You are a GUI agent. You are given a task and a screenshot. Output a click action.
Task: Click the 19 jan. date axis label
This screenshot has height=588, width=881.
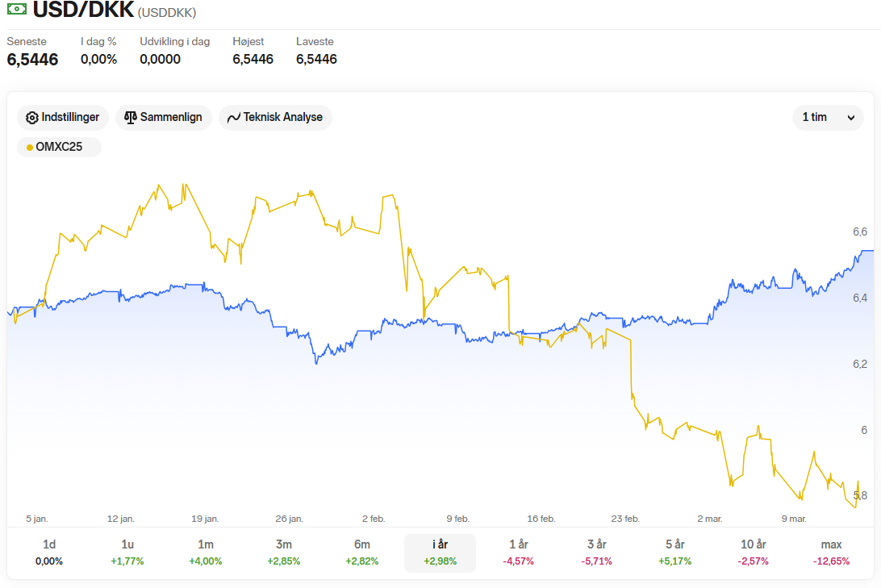click(205, 519)
